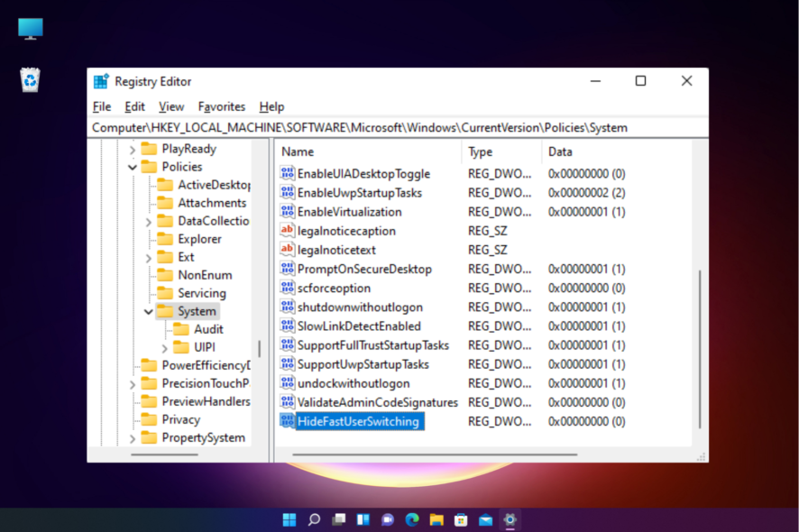Collapse the Policies tree node
Viewport: 799px width, 532px height.
(132, 166)
